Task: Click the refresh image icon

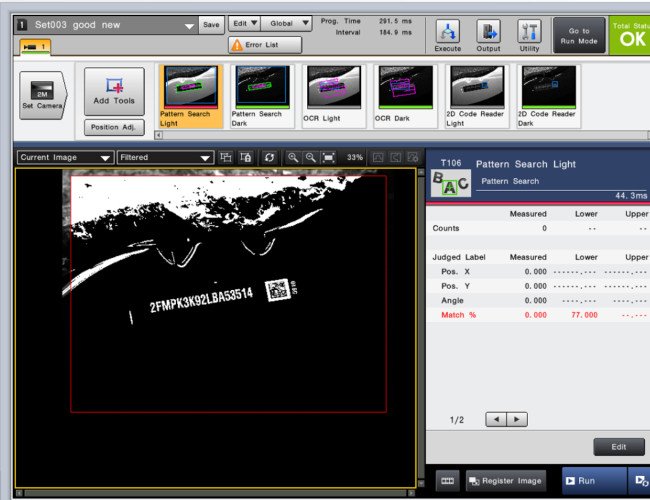Action: pyautogui.click(x=268, y=158)
